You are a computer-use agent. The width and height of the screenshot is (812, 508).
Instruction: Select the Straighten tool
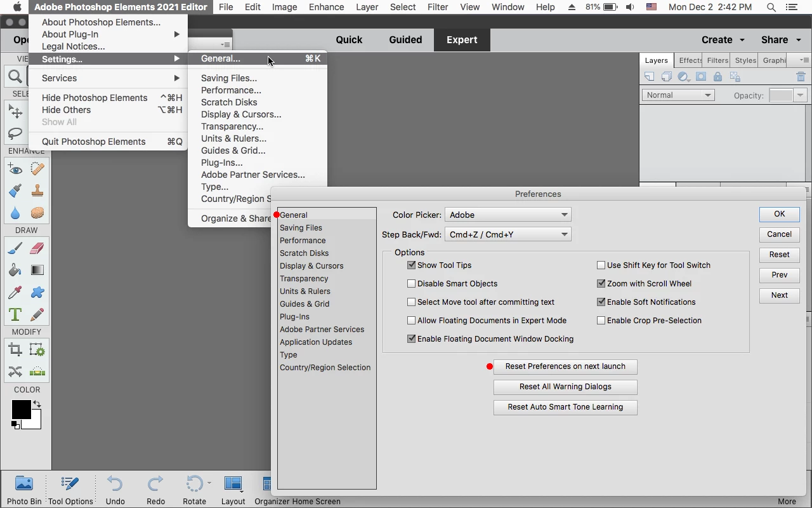tap(37, 371)
